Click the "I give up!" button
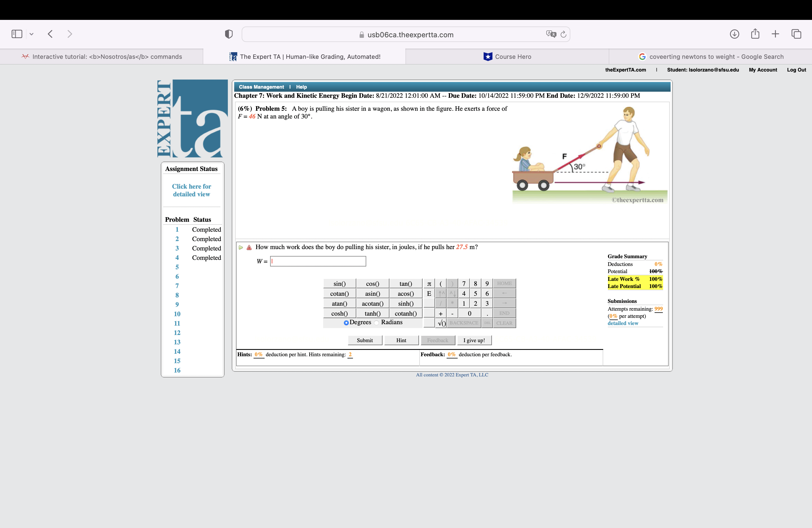The width and height of the screenshot is (812, 528). [474, 340]
